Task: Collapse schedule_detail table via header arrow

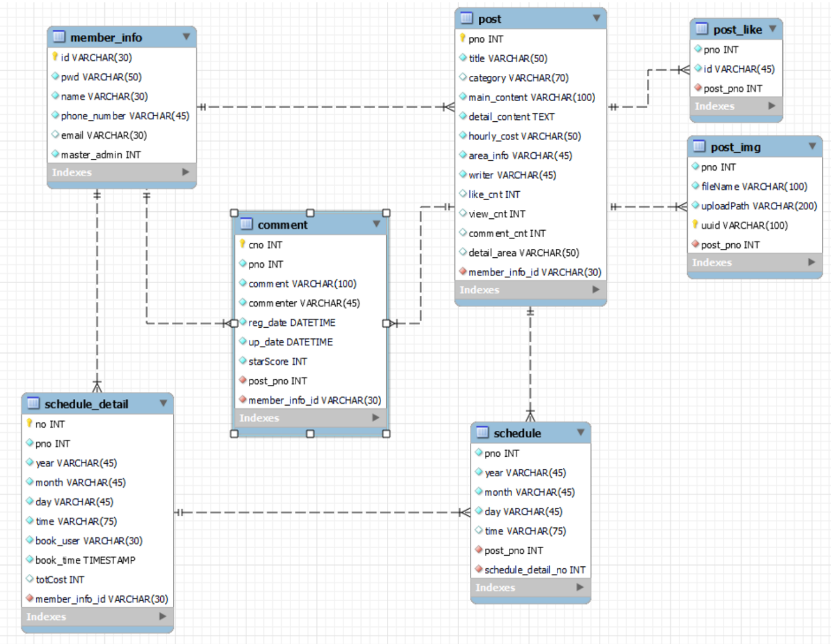Action: (163, 403)
